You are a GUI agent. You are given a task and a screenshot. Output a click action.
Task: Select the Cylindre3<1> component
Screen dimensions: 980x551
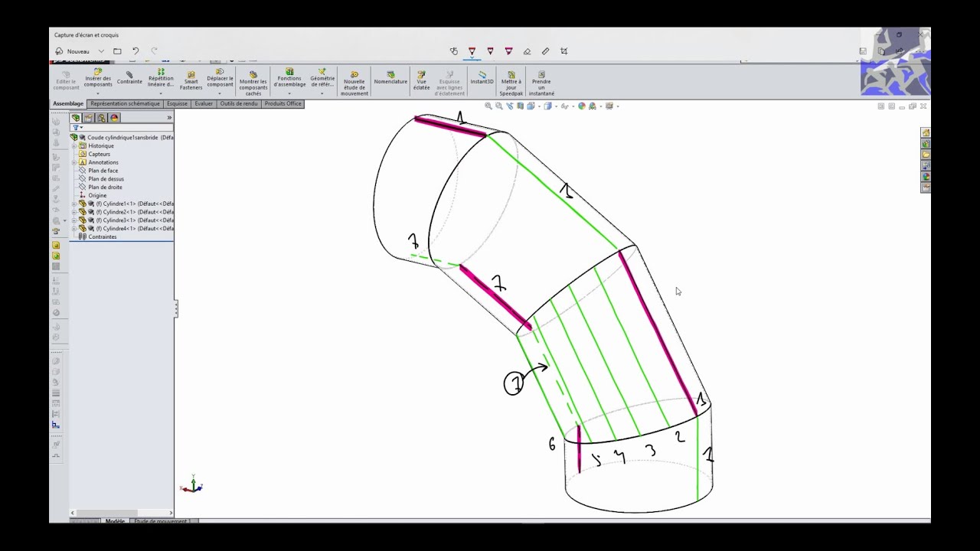[x=126, y=220]
